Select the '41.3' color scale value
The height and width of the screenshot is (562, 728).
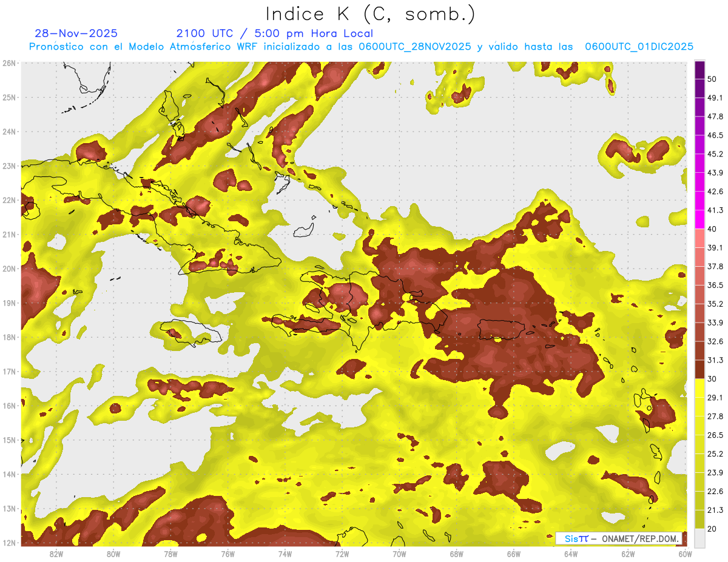(x=715, y=210)
